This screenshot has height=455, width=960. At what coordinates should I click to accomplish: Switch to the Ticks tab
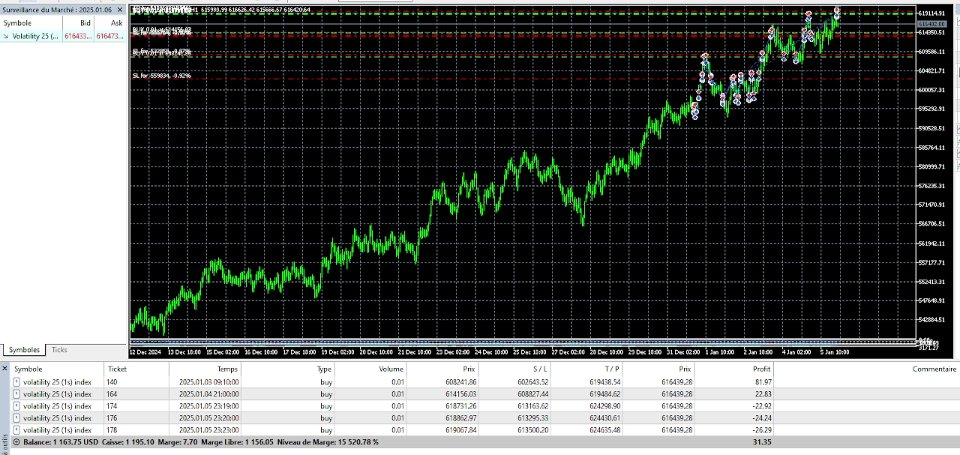click(59, 350)
